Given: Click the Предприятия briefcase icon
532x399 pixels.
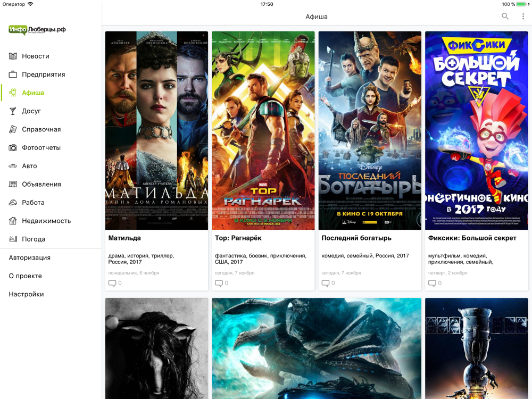Looking at the screenshot, I should click(x=13, y=74).
